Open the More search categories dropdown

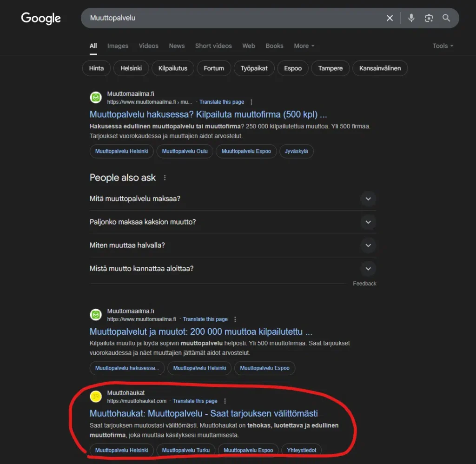(x=304, y=46)
